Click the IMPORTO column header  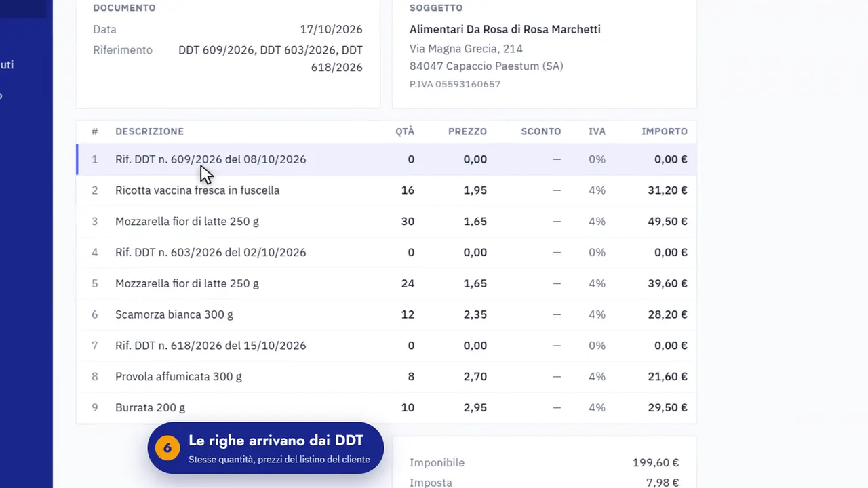pos(665,131)
